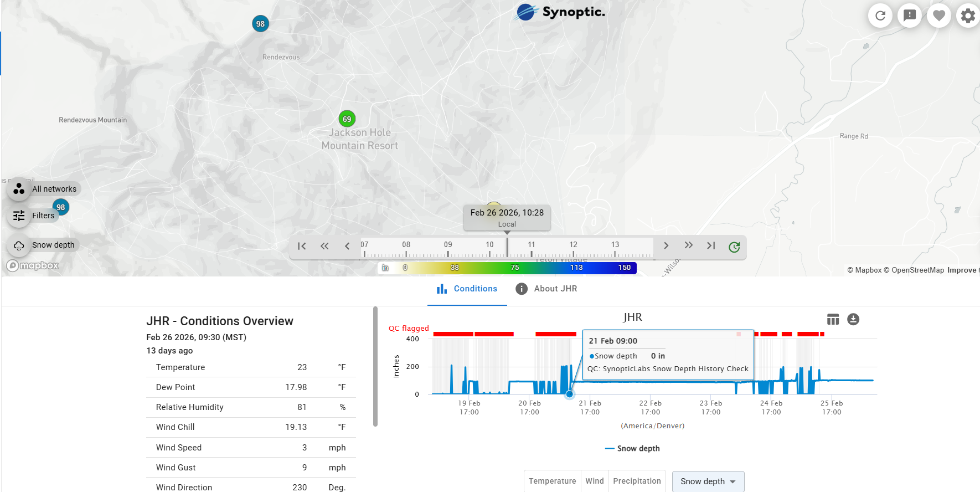Screen dimensions: 980x492
Task: Fast forward the timeline with double chevron
Action: tap(688, 245)
